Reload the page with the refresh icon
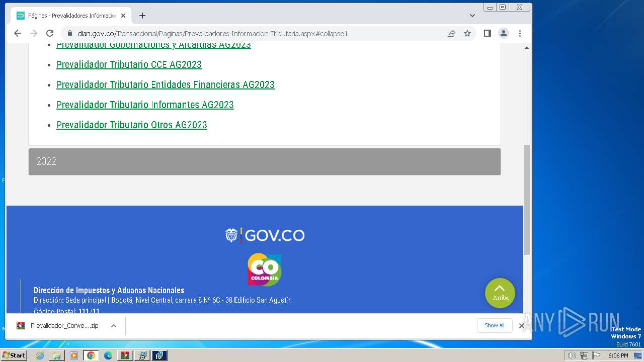This screenshot has height=362, width=644. (x=50, y=33)
